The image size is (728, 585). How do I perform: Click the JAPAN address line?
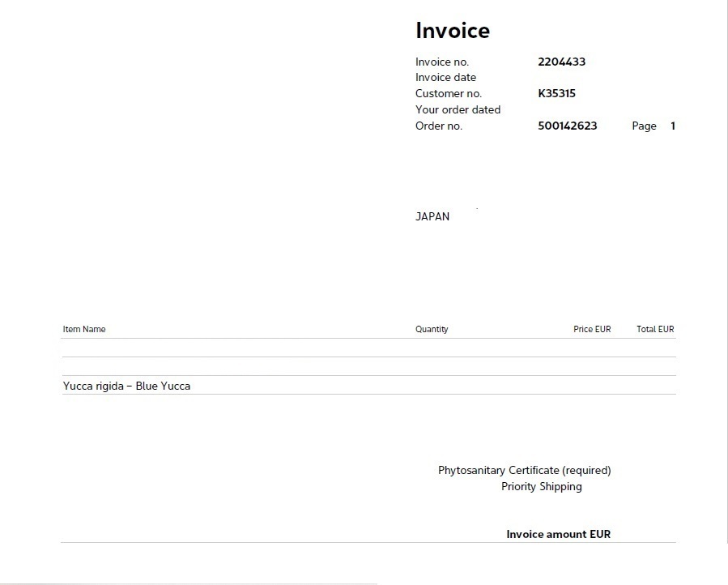[x=432, y=216]
